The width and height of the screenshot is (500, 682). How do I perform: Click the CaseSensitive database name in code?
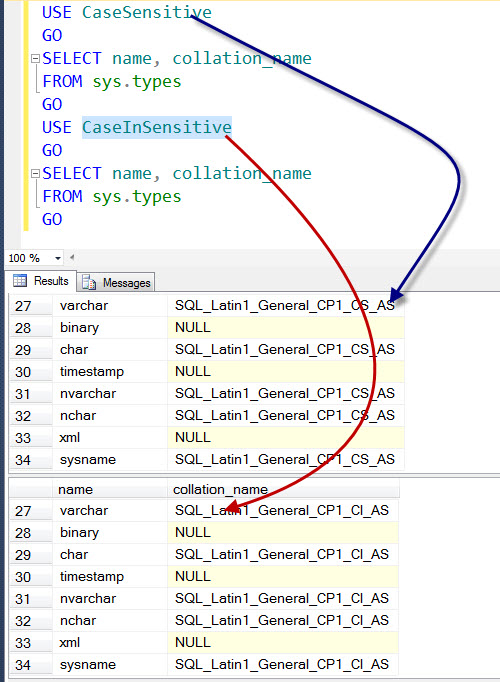(147, 12)
